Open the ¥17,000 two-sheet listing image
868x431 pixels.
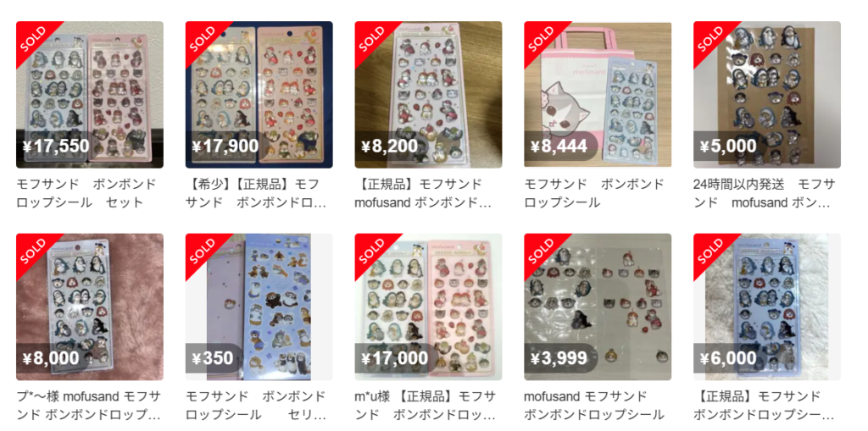pos(428,307)
